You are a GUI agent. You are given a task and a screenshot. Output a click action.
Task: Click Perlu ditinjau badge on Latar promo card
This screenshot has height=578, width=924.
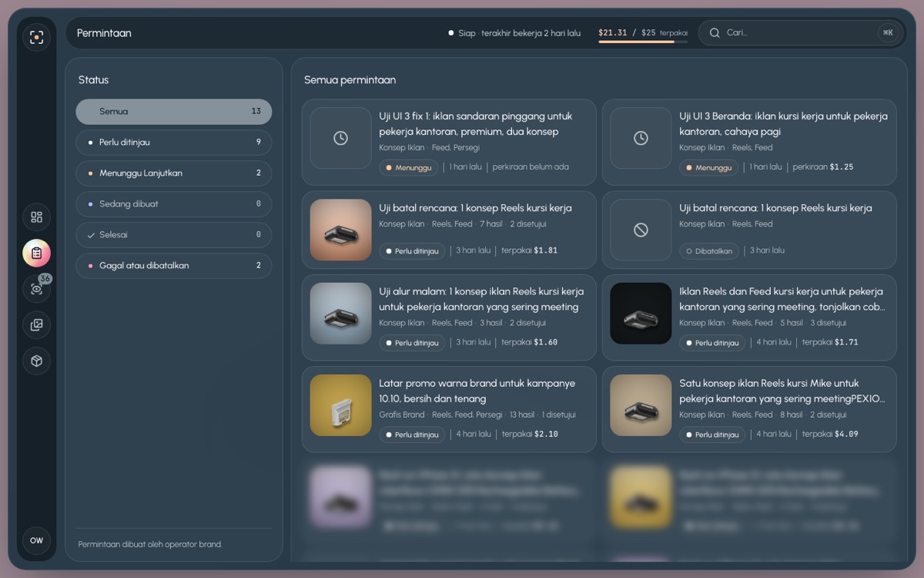(x=412, y=435)
